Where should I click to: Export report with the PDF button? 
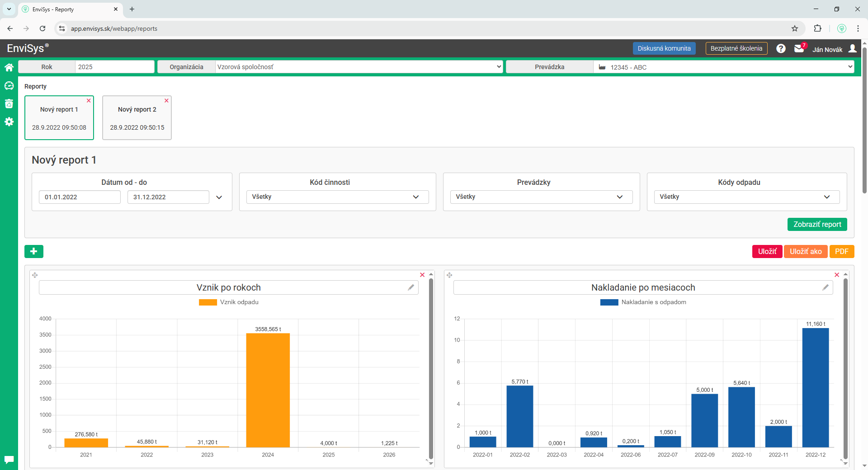point(841,251)
